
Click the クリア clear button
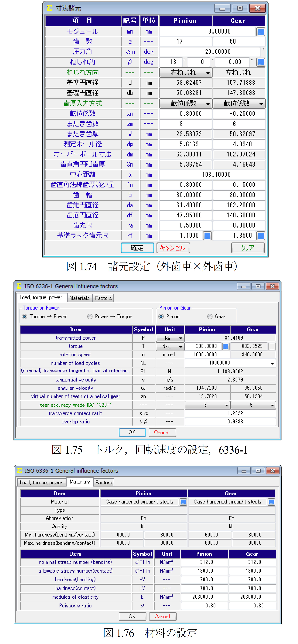pos(248,248)
